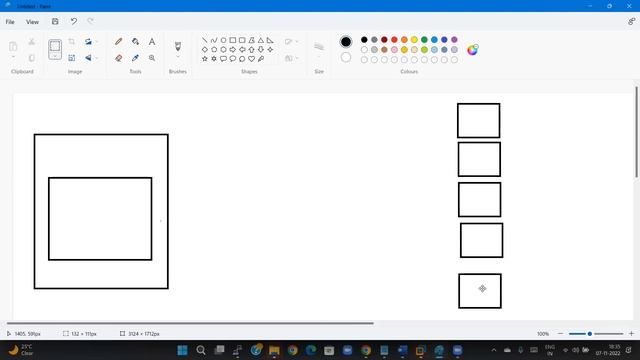Open the View menu

pos(33,22)
